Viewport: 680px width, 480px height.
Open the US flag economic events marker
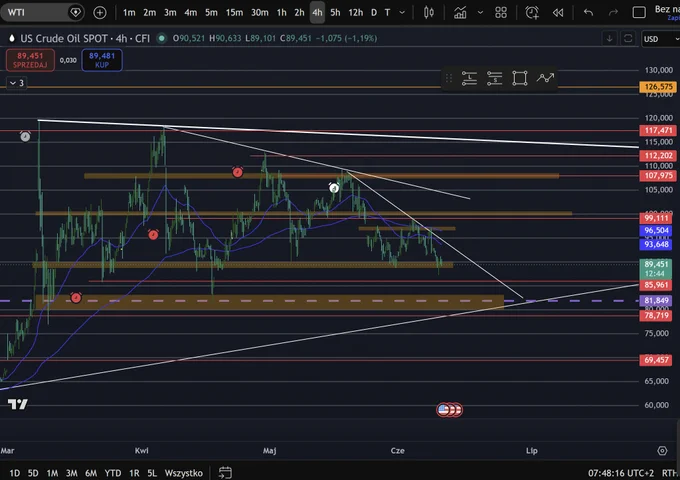click(443, 409)
